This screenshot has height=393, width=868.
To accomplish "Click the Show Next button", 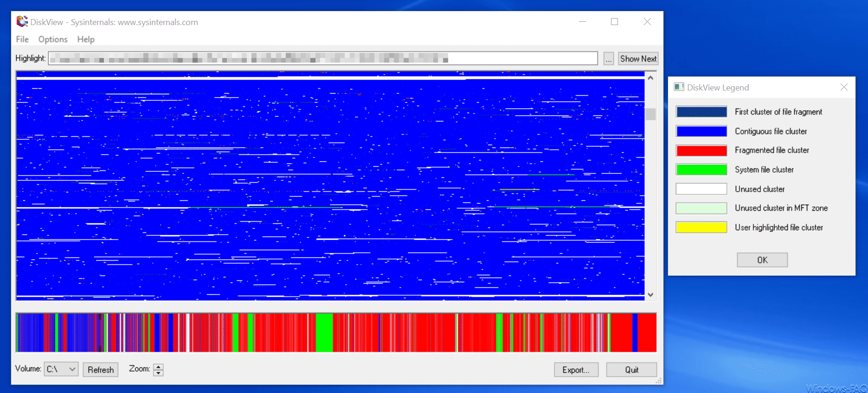I will (638, 59).
